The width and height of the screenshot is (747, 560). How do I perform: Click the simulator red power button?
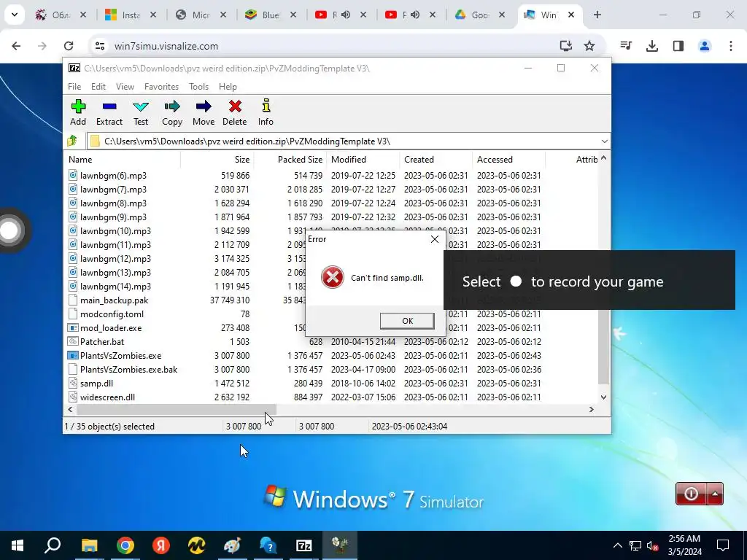[x=691, y=494]
